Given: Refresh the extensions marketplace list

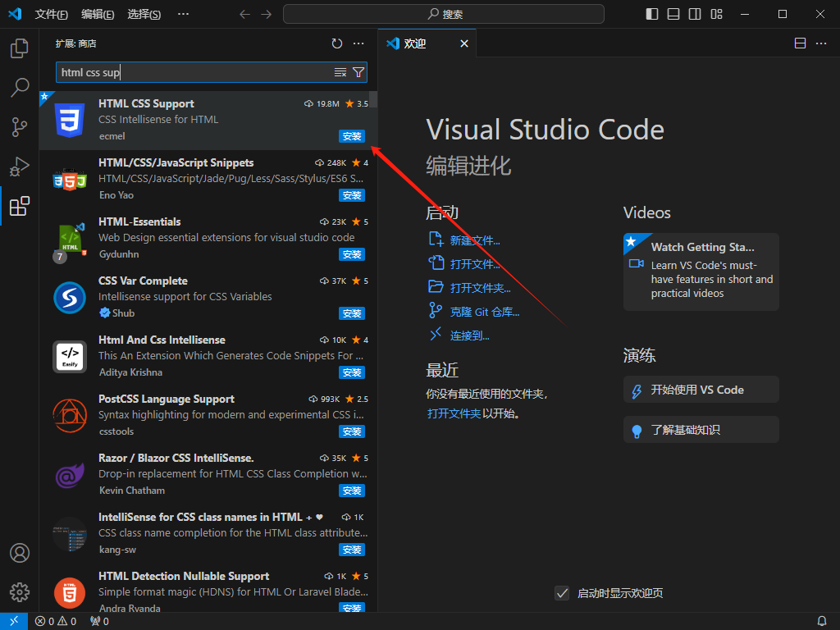Looking at the screenshot, I should pos(337,43).
